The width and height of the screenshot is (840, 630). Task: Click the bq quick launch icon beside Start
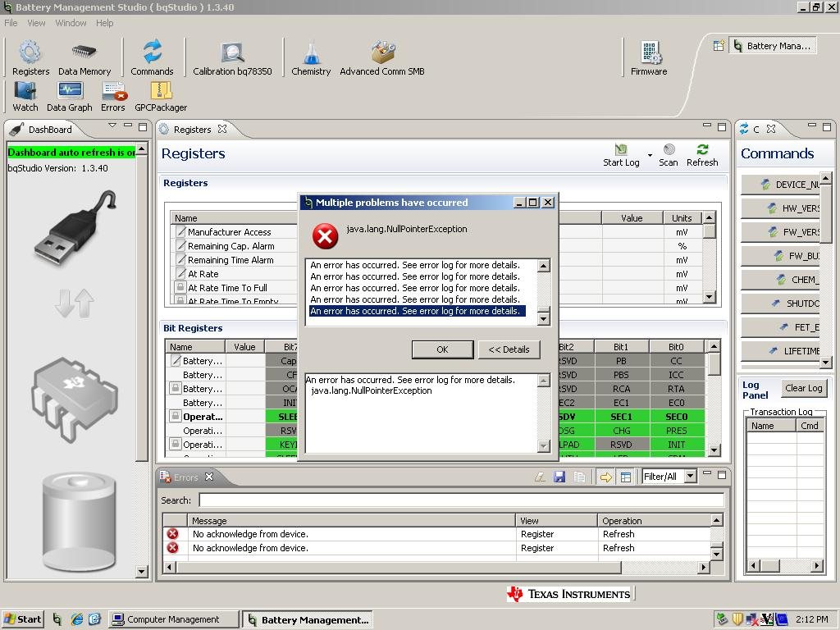pos(57,619)
